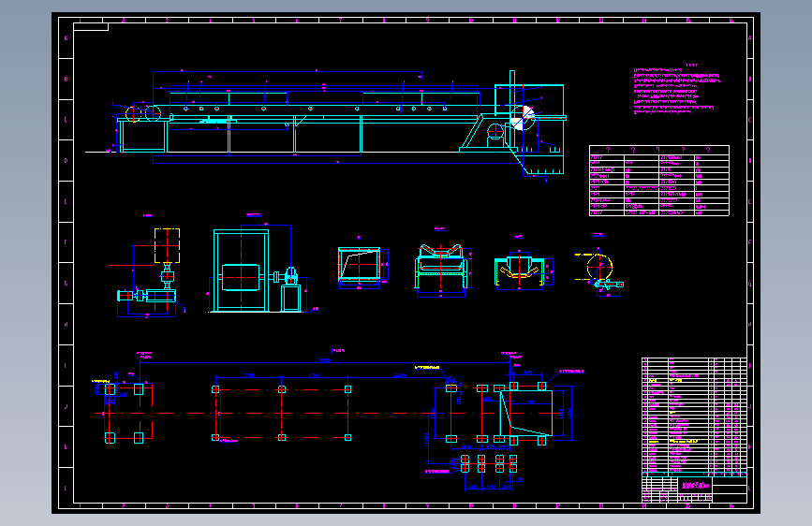The height and width of the screenshot is (526, 812).
Task: Click the question-mark header row of parameter table
Action: coord(659,150)
